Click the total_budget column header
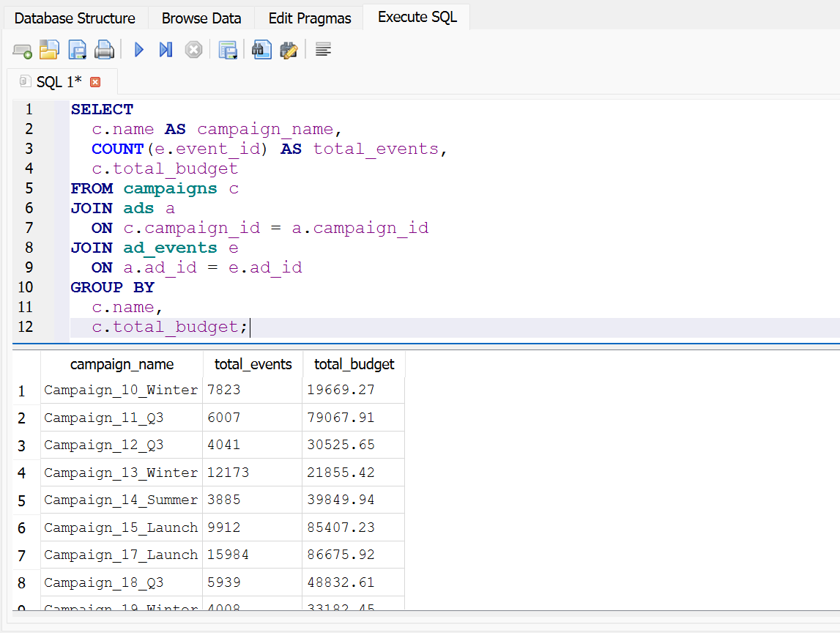 (x=354, y=364)
